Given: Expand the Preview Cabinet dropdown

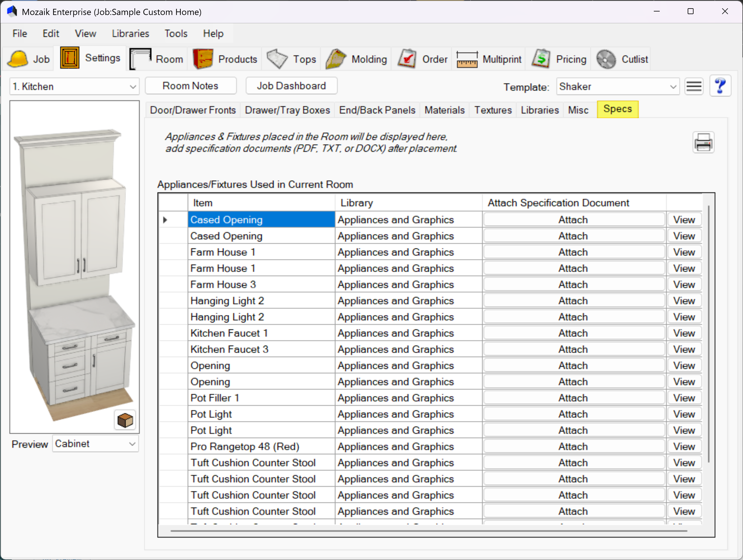Looking at the screenshot, I should 132,444.
